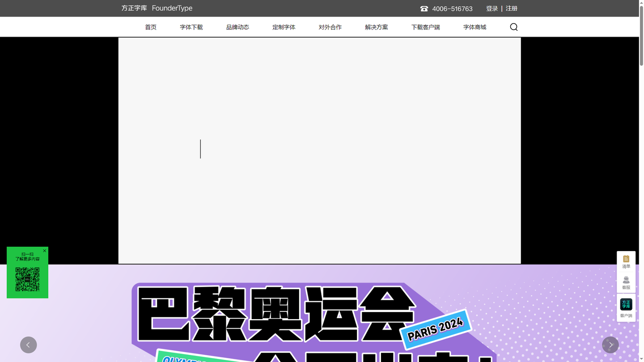This screenshot has width=644, height=362.
Task: Open the 字体下载 menu item
Action: pyautogui.click(x=191, y=27)
